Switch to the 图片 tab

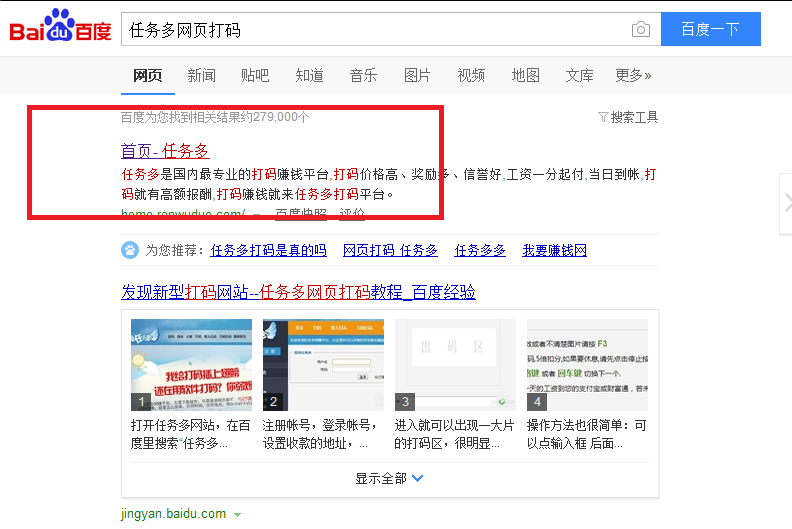pos(417,75)
